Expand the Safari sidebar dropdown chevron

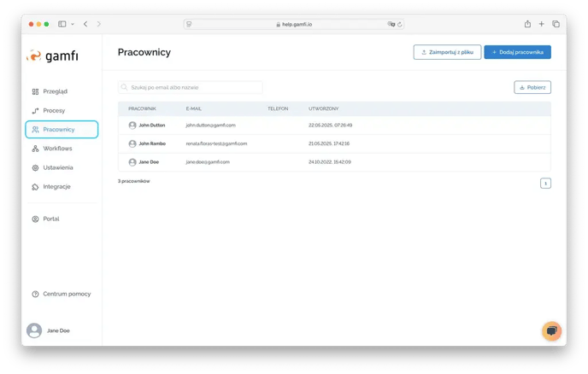pos(72,24)
